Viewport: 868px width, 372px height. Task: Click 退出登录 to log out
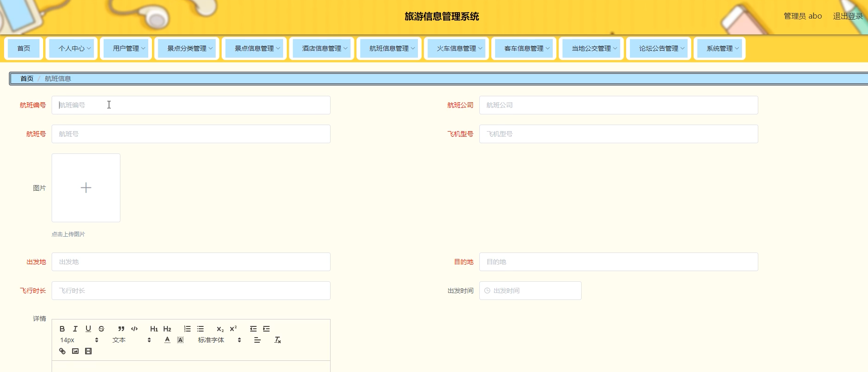[848, 16]
